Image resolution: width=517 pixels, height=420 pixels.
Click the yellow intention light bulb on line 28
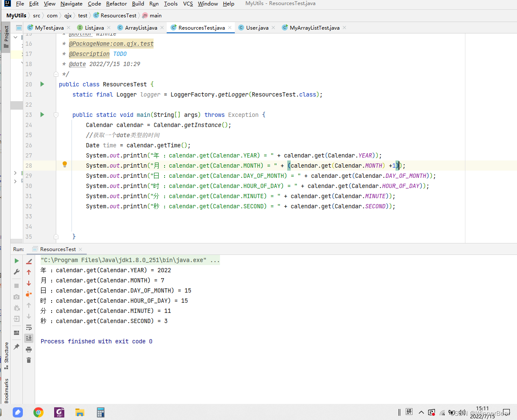[x=65, y=165]
